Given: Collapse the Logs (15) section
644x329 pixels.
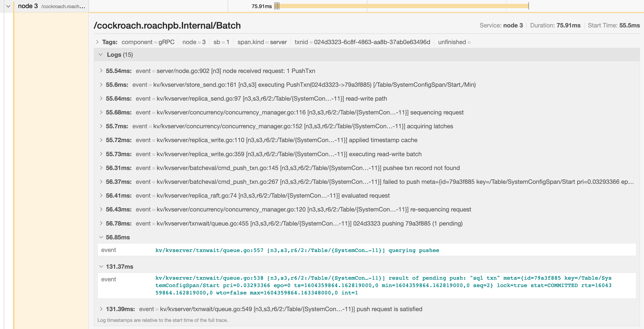Looking at the screenshot, I should point(101,54).
